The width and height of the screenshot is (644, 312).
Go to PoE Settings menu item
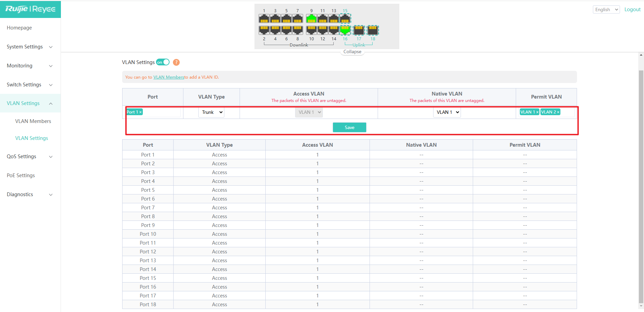(x=21, y=175)
